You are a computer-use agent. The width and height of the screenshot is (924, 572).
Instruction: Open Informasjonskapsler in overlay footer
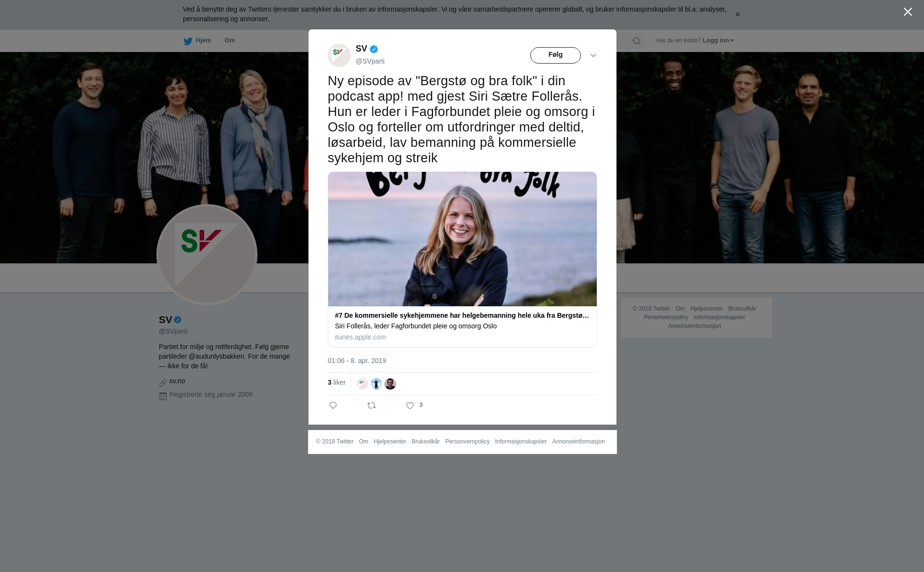click(x=521, y=442)
